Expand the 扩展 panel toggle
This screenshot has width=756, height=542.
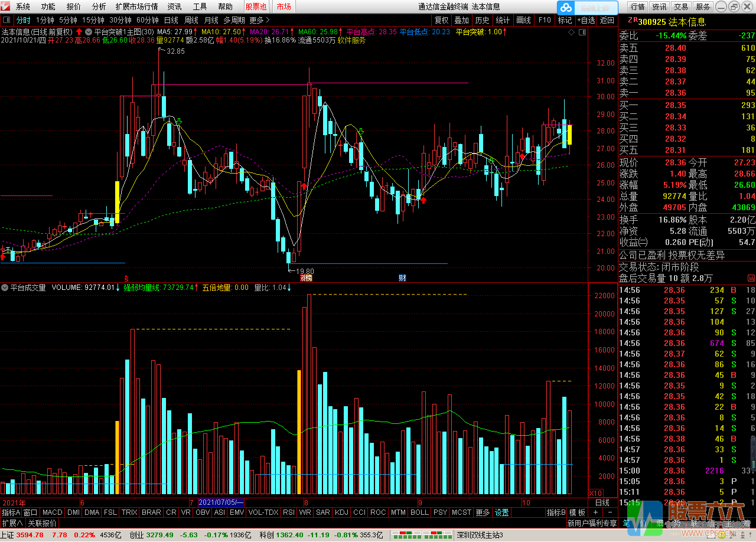click(x=12, y=523)
